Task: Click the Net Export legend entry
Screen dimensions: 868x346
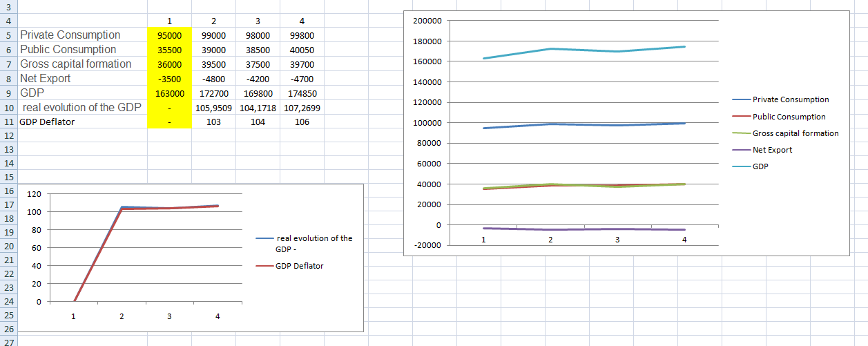Action: (772, 150)
